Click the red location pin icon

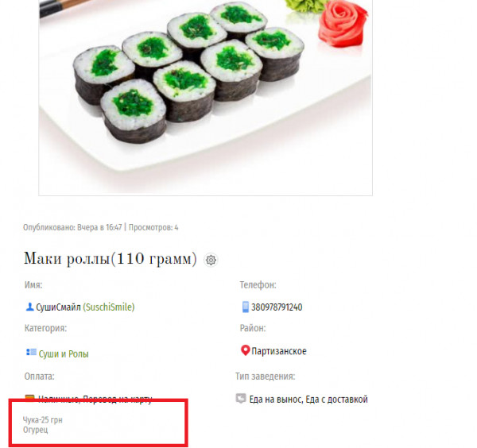pyautogui.click(x=245, y=350)
